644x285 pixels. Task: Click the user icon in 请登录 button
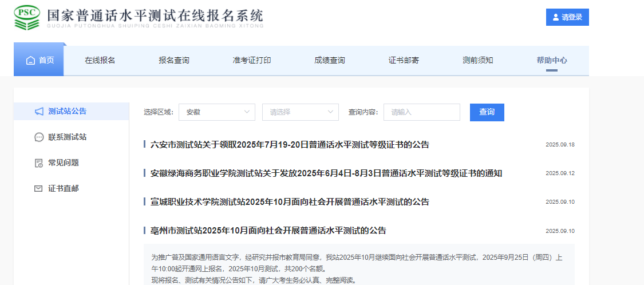pyautogui.click(x=555, y=18)
